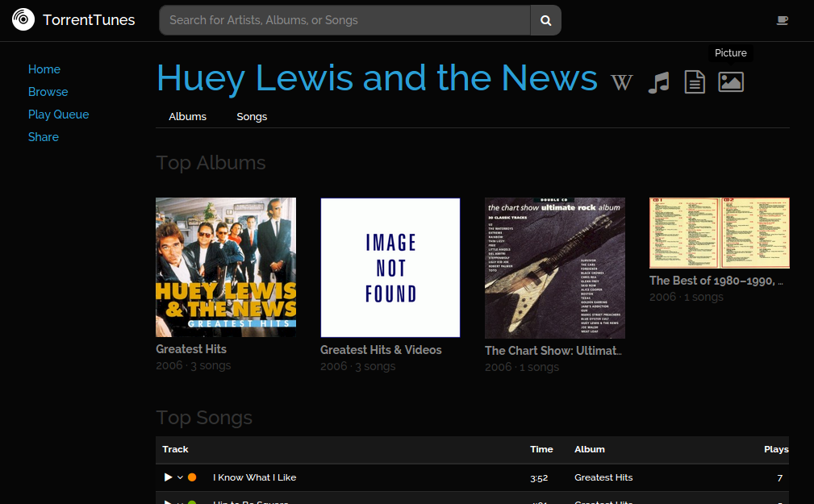Open the Greatest Hits album cover

click(226, 267)
